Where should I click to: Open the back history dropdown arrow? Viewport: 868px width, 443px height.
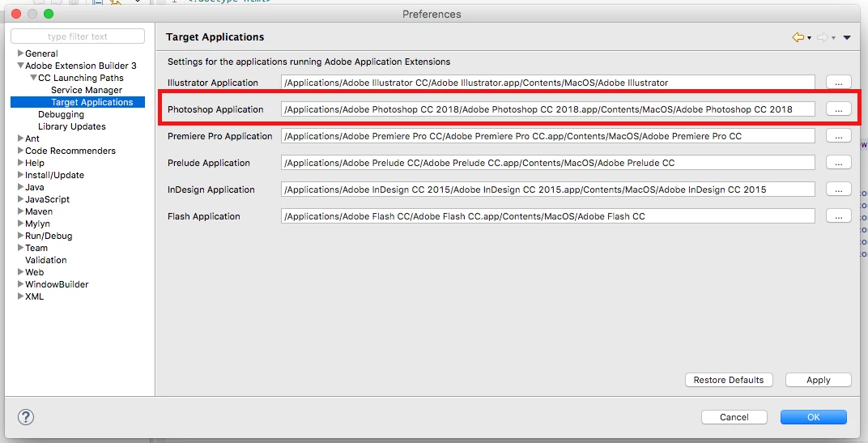click(x=810, y=37)
